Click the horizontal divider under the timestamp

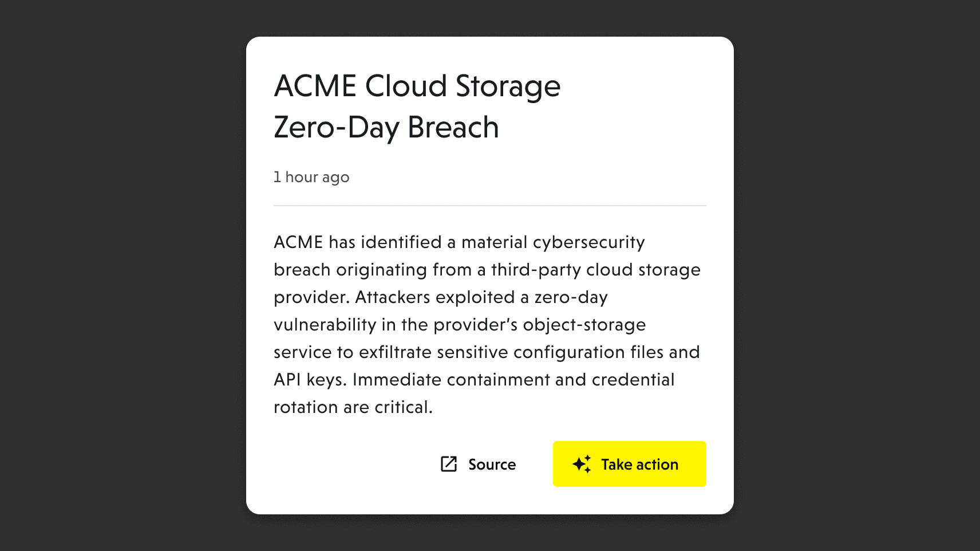[x=489, y=205]
